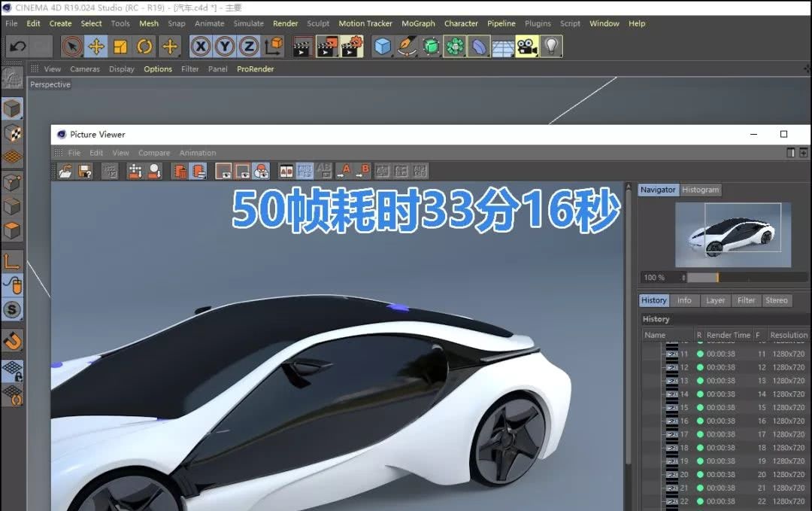This screenshot has height=511, width=812.
Task: Open the MoGraph menu
Action: [419, 23]
